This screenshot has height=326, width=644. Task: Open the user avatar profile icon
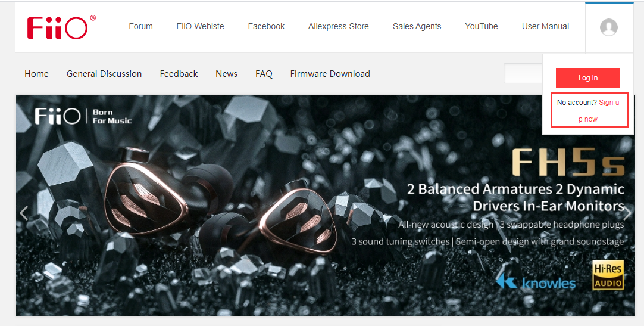pyautogui.click(x=608, y=27)
